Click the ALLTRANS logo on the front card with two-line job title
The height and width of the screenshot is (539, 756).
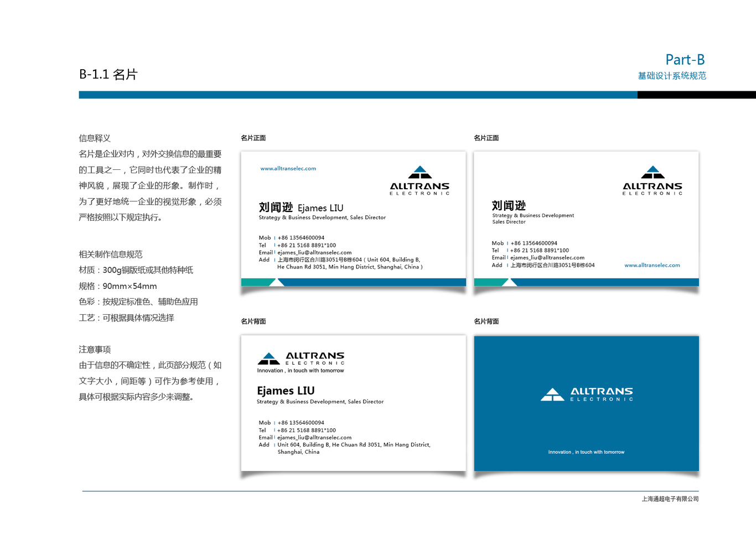click(653, 180)
